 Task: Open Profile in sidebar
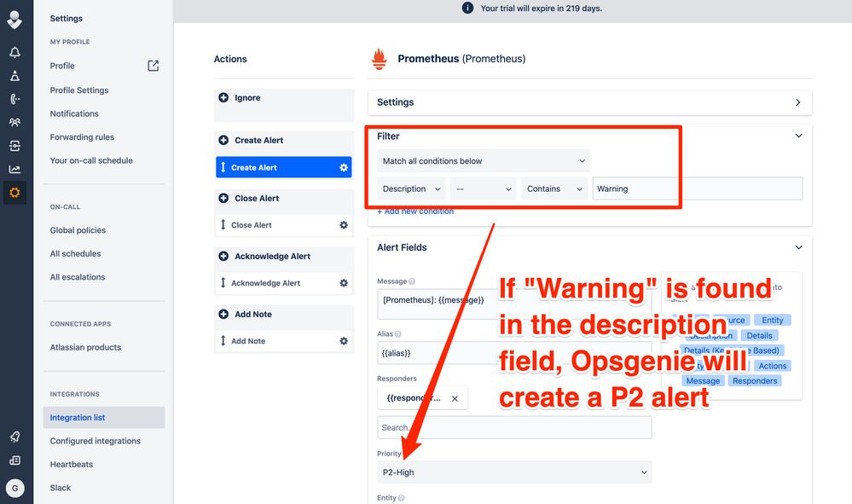click(x=62, y=66)
